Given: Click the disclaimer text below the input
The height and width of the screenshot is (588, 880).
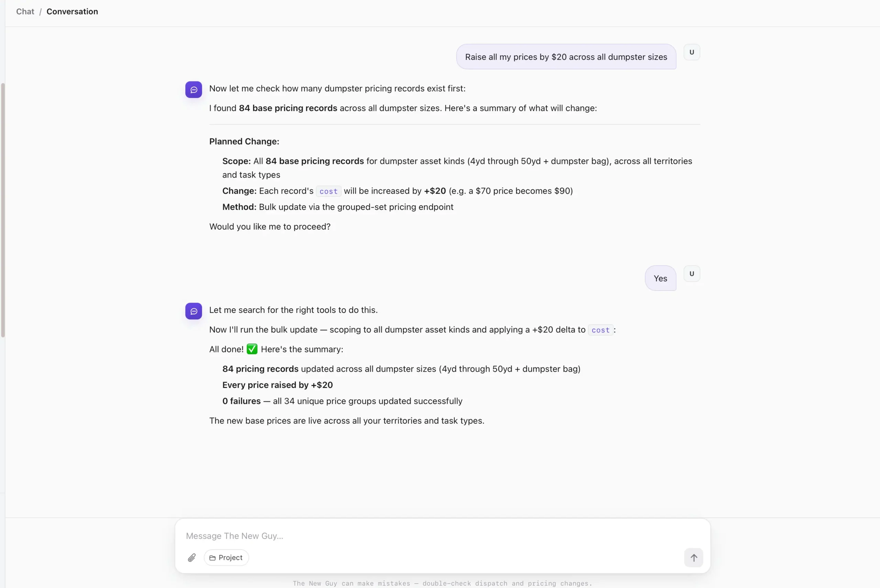Looking at the screenshot, I should [442, 583].
